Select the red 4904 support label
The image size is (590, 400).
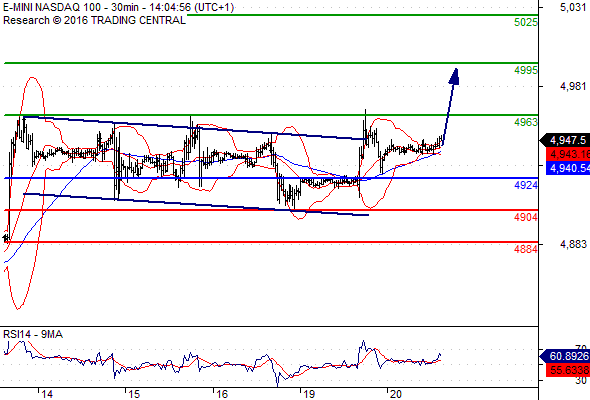(526, 217)
